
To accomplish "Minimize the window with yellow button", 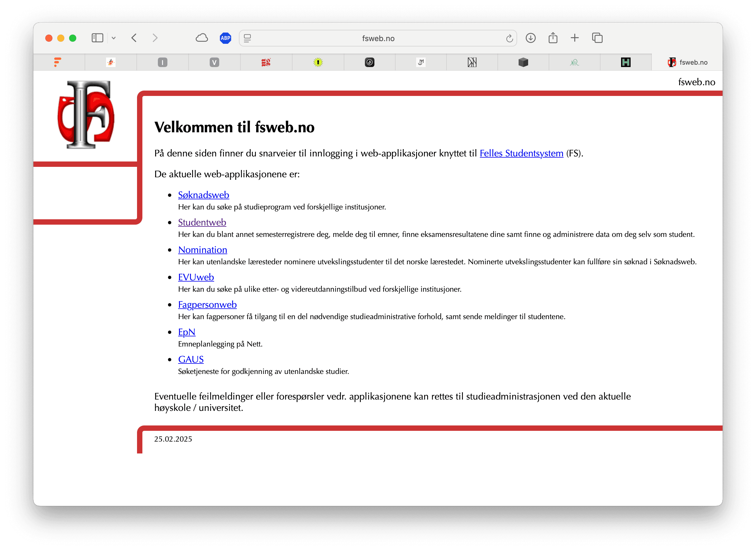I will pyautogui.click(x=61, y=38).
